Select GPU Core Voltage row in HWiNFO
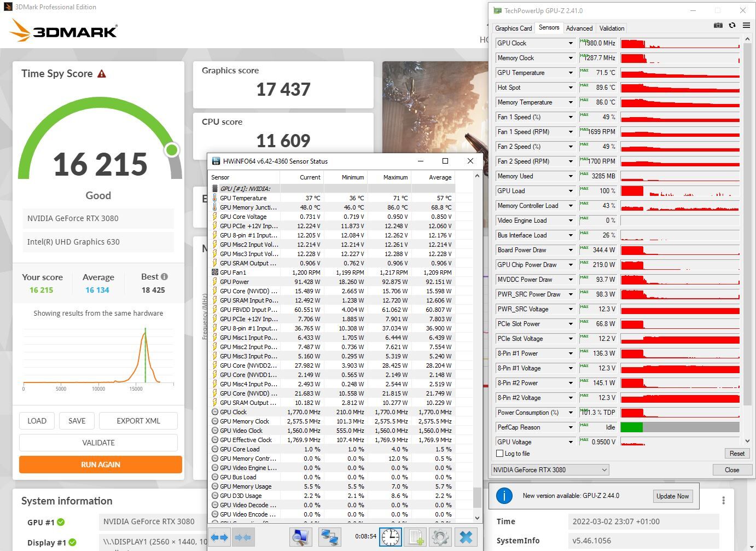 pos(332,217)
